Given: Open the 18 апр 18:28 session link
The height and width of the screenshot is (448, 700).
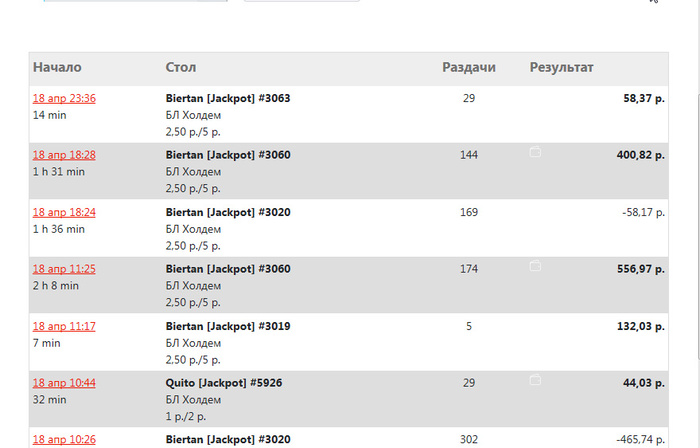Looking at the screenshot, I should point(64,155).
